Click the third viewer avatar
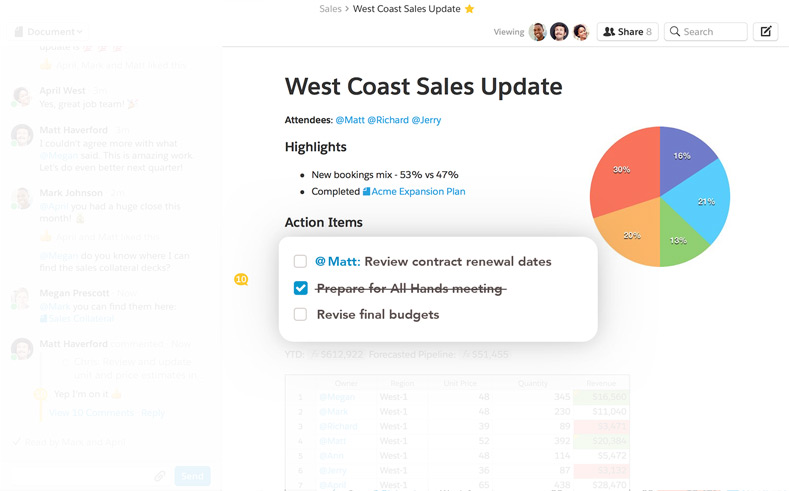 (581, 32)
